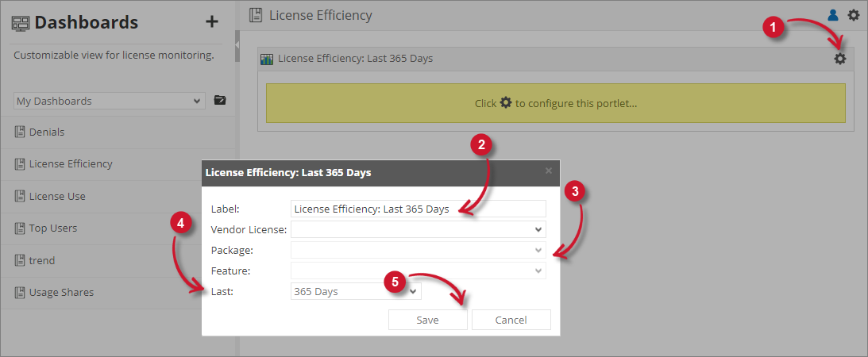
Task: Add a new dashboard with plus icon
Action: coord(212,22)
